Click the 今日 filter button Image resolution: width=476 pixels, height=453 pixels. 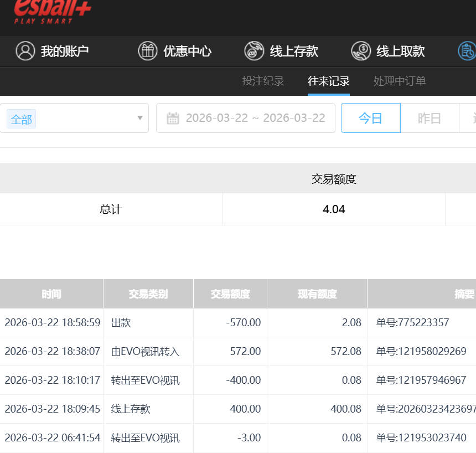coord(370,118)
